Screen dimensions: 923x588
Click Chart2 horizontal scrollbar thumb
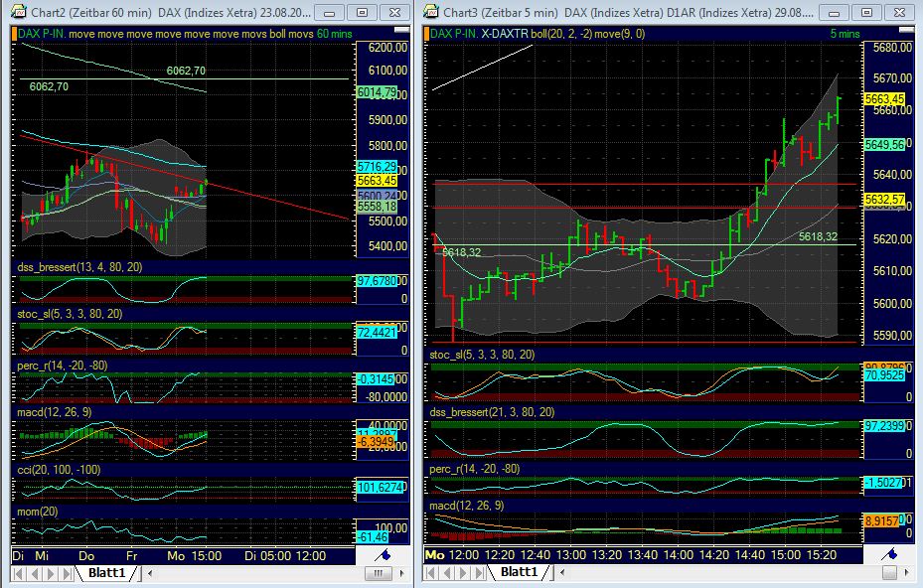pyautogui.click(x=377, y=573)
